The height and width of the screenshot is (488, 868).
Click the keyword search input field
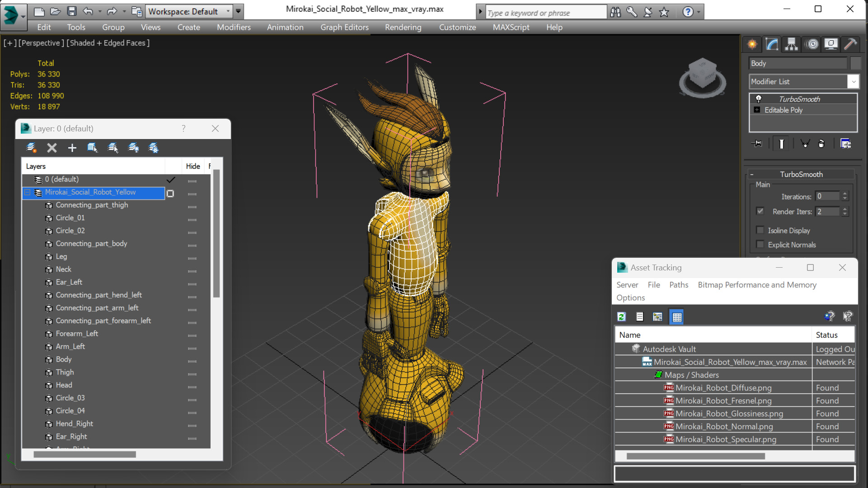[546, 13]
